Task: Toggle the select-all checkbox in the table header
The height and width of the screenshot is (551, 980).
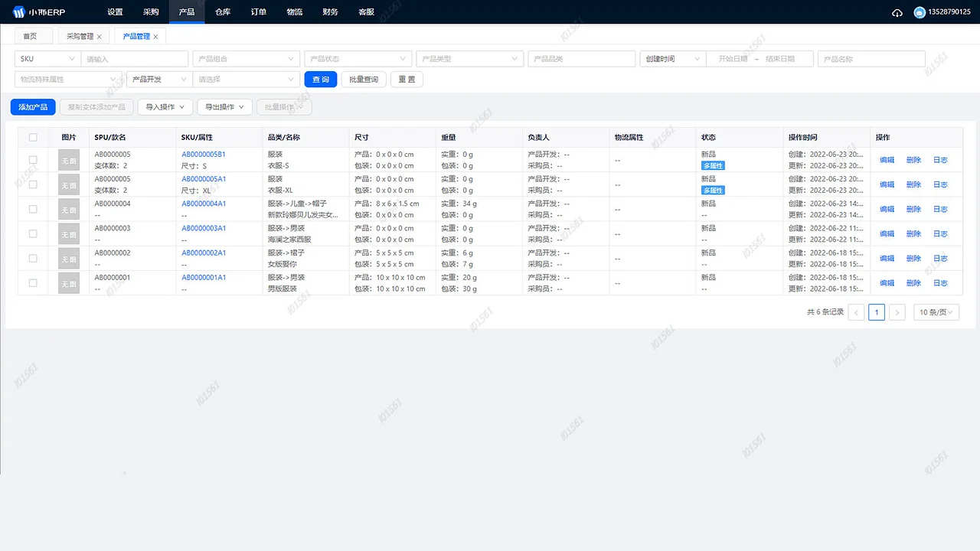Action: tap(32, 137)
